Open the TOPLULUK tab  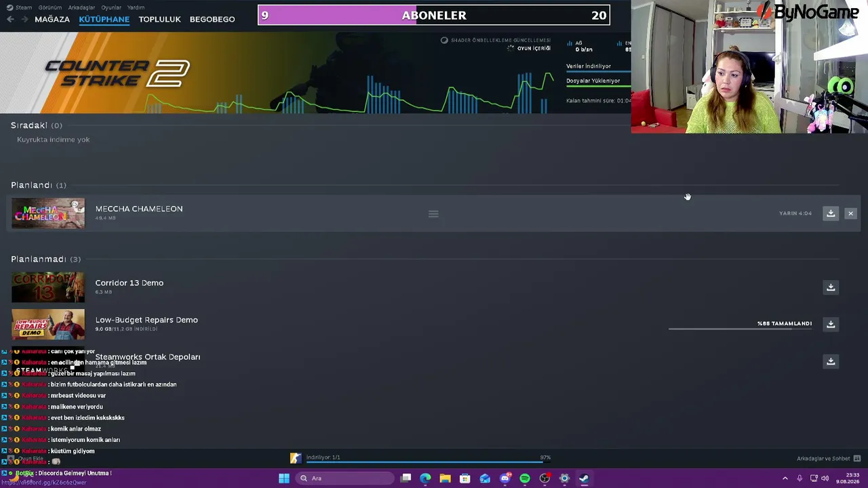tap(159, 19)
